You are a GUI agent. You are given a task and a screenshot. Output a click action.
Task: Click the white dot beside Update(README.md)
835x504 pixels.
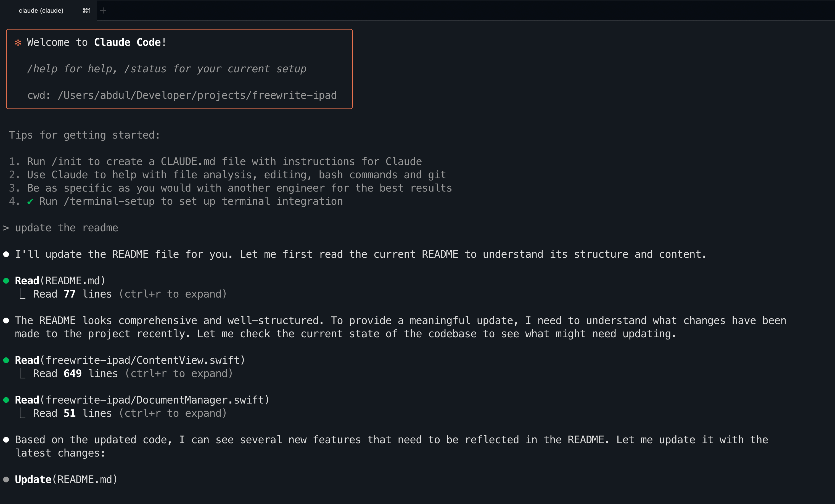click(x=6, y=479)
